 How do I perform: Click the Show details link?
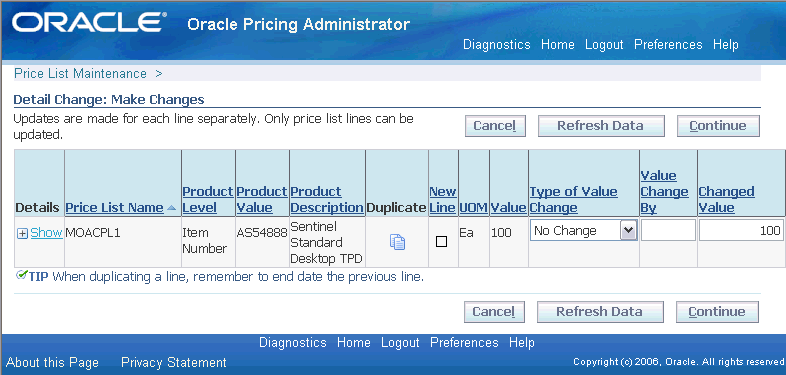[x=46, y=233]
